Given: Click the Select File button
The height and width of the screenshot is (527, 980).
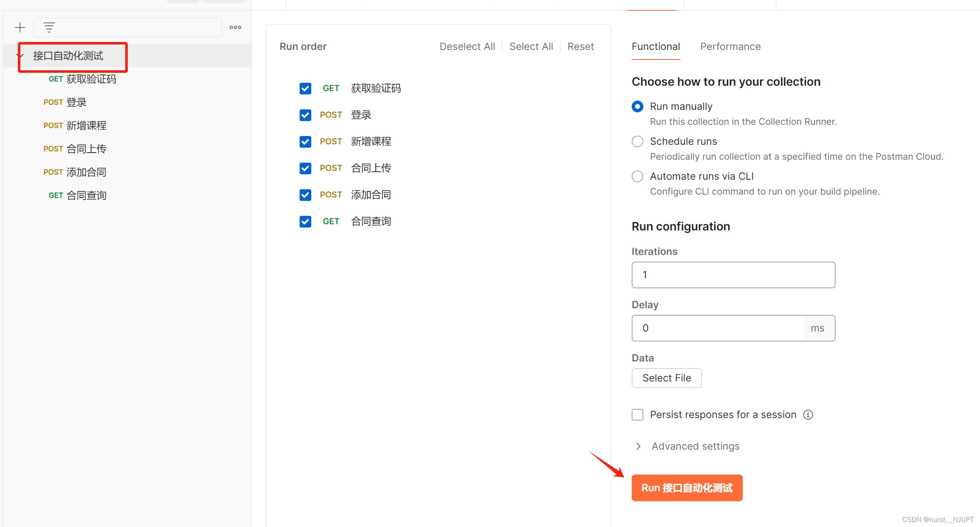Looking at the screenshot, I should pos(667,378).
